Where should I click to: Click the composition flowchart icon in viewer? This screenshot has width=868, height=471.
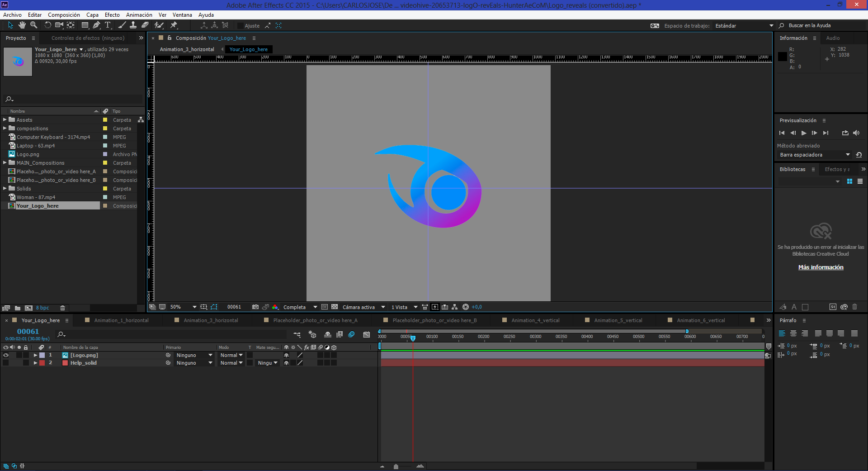455,307
